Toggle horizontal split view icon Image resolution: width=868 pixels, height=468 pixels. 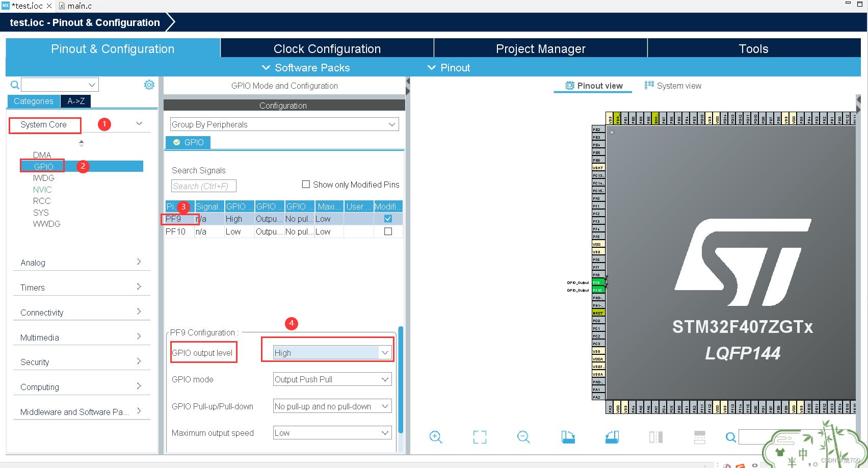tap(700, 437)
